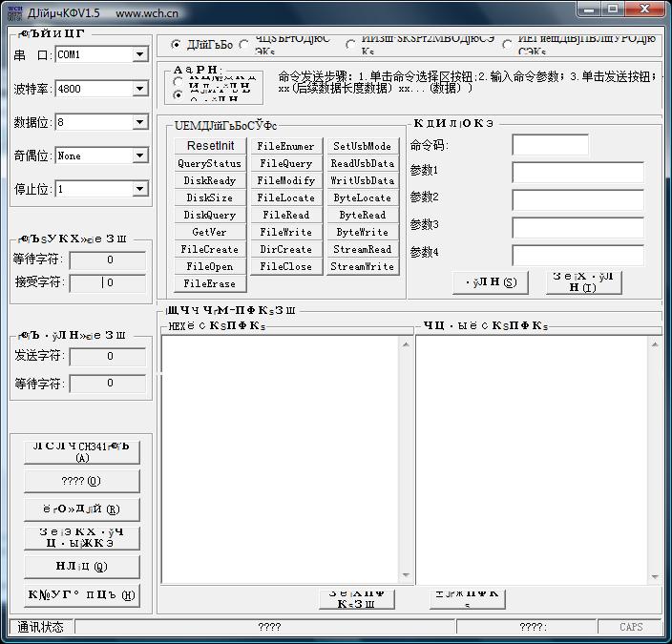The height and width of the screenshot is (644, 672).
Task: Click the GetVer button
Action: [x=210, y=232]
